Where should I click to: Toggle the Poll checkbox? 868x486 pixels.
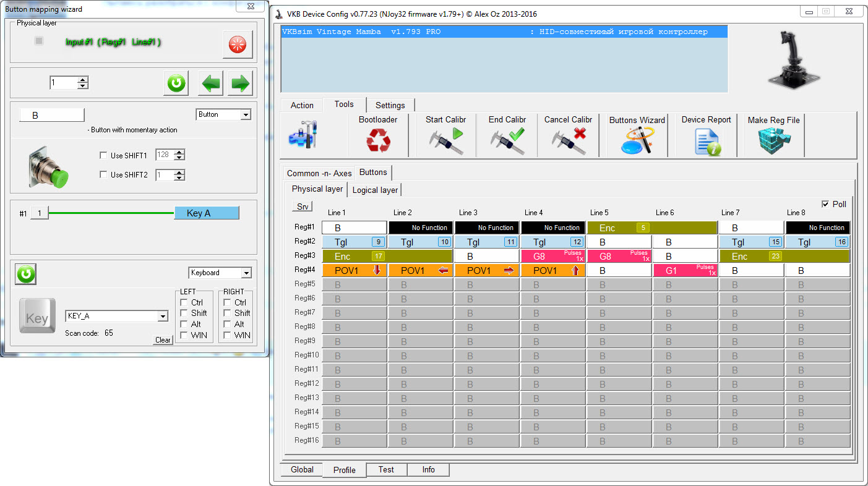(825, 204)
